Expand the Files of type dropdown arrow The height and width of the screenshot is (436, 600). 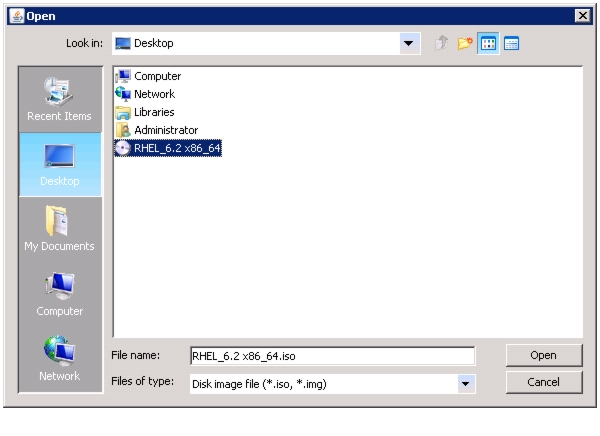(466, 384)
